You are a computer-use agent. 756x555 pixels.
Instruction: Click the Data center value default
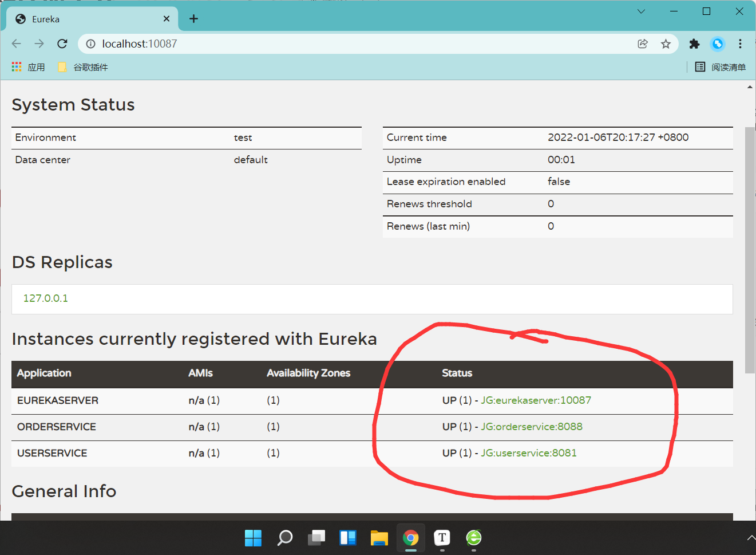tap(251, 160)
